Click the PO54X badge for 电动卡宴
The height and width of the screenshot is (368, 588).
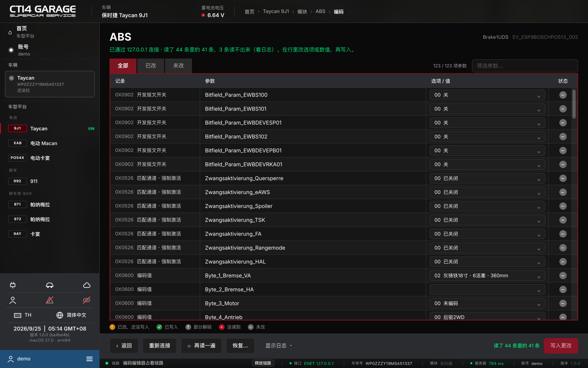[x=17, y=158]
